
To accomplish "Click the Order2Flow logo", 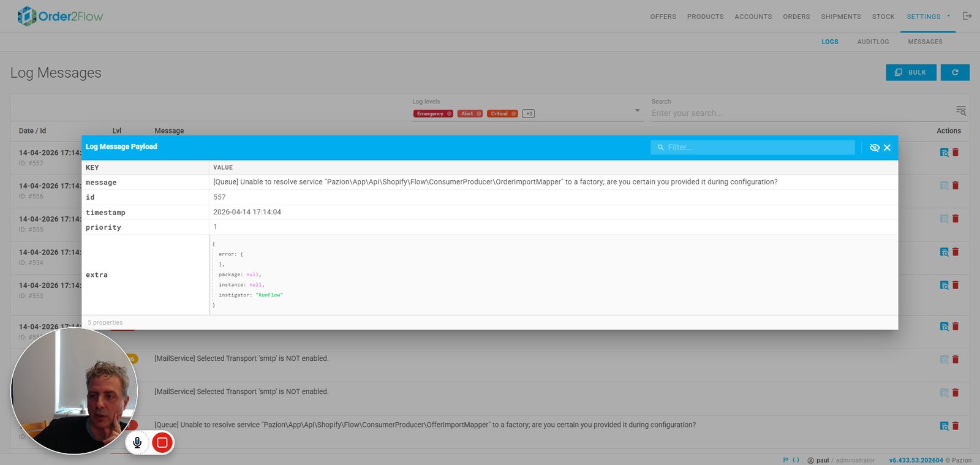I will (x=60, y=16).
